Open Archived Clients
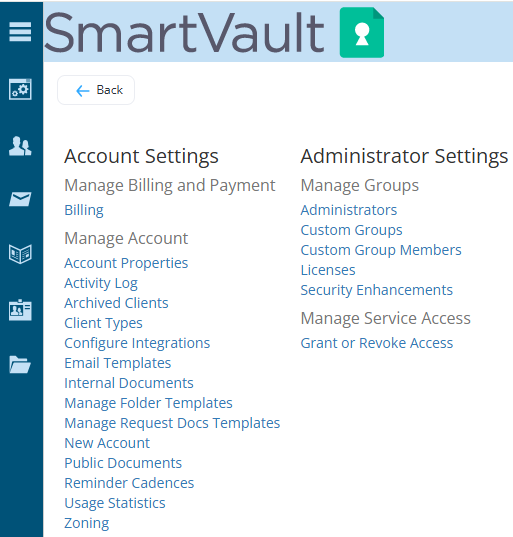Viewport: 513px width, 537px height. 116,303
